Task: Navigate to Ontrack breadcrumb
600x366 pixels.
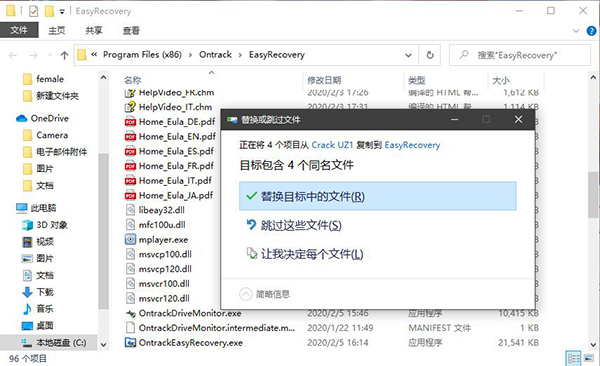Action: (215, 55)
